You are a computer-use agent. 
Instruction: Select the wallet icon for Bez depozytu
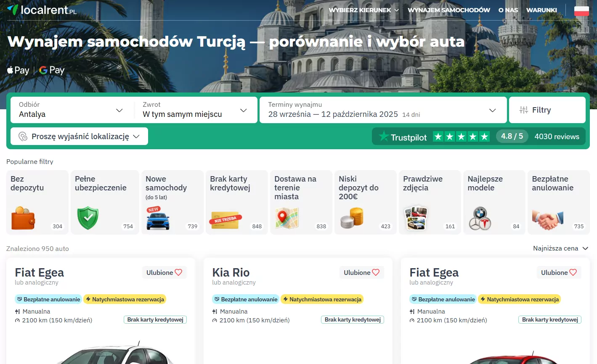click(23, 218)
